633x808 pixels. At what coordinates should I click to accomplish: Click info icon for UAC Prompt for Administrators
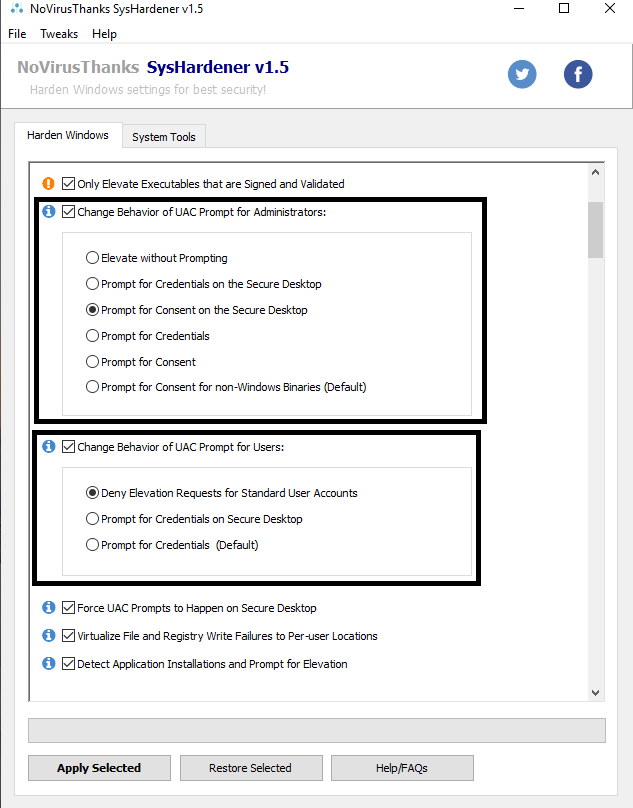click(48, 211)
